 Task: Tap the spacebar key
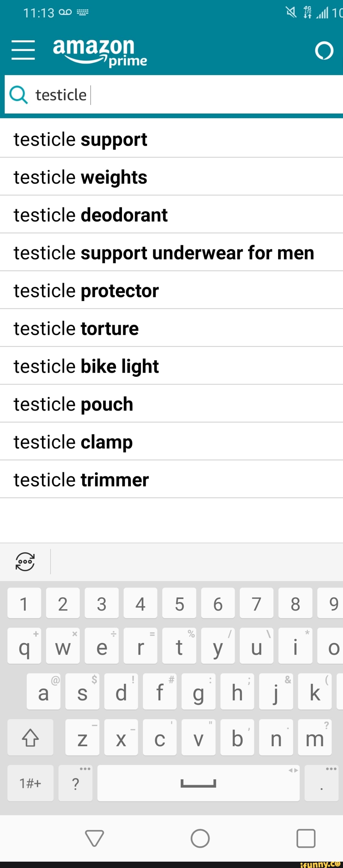198,783
